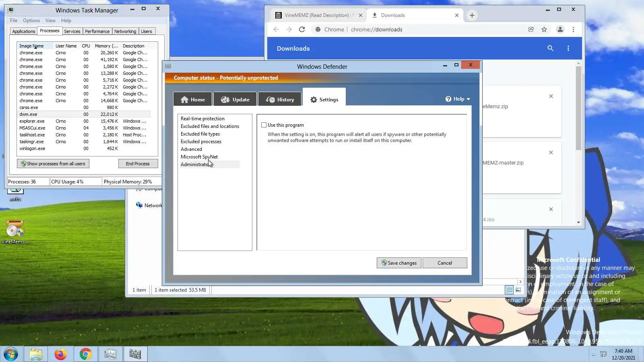Viewport: 644px width, 362px height.
Task: Open Task Manager File menu
Action: (x=14, y=21)
